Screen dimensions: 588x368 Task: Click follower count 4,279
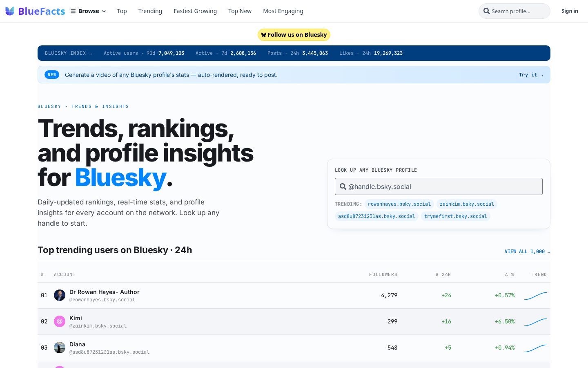pos(389,295)
